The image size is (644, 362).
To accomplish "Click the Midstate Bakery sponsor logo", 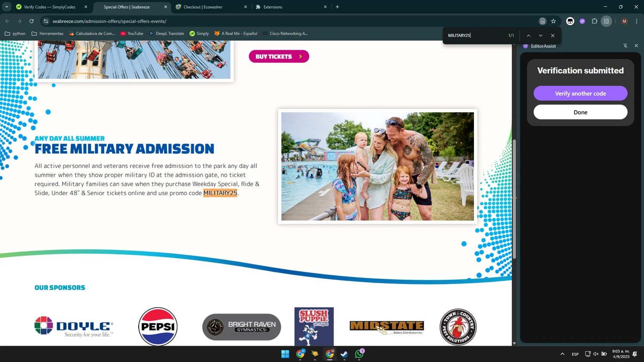I will click(x=387, y=327).
